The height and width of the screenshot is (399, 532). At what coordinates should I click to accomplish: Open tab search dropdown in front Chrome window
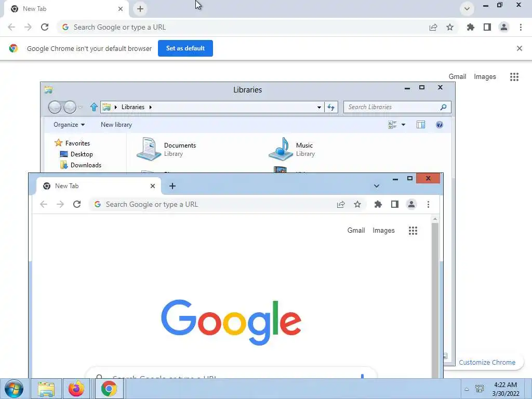coord(376,186)
